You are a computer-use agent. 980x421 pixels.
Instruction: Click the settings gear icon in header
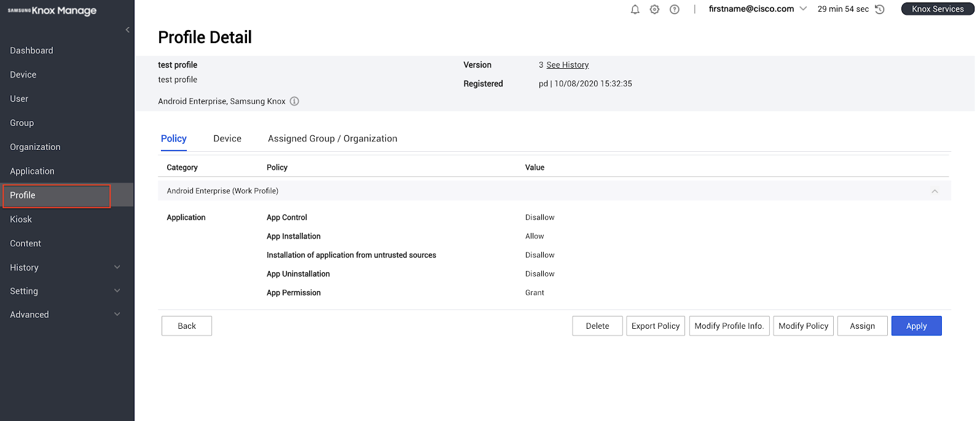coord(654,9)
